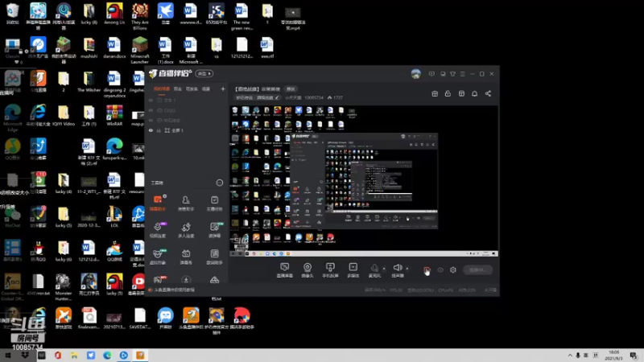Click the red recording icon in bottom bar
The width and height of the screenshot is (644, 362).
[x=427, y=270]
